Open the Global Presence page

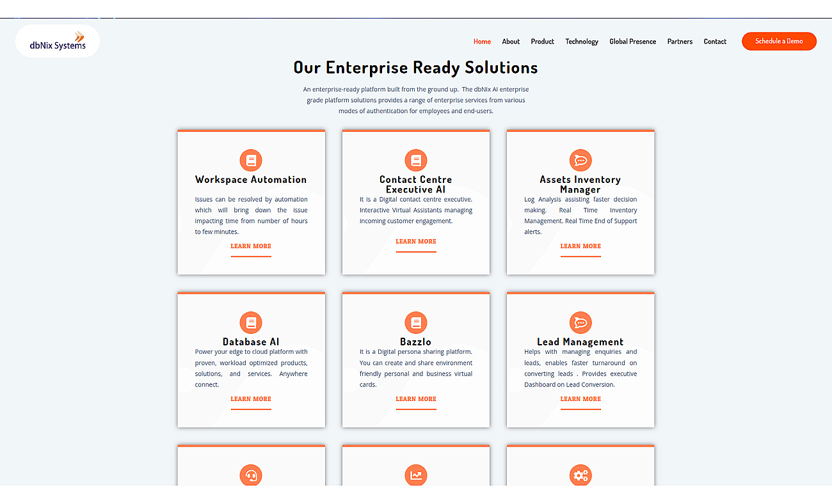pyautogui.click(x=632, y=42)
